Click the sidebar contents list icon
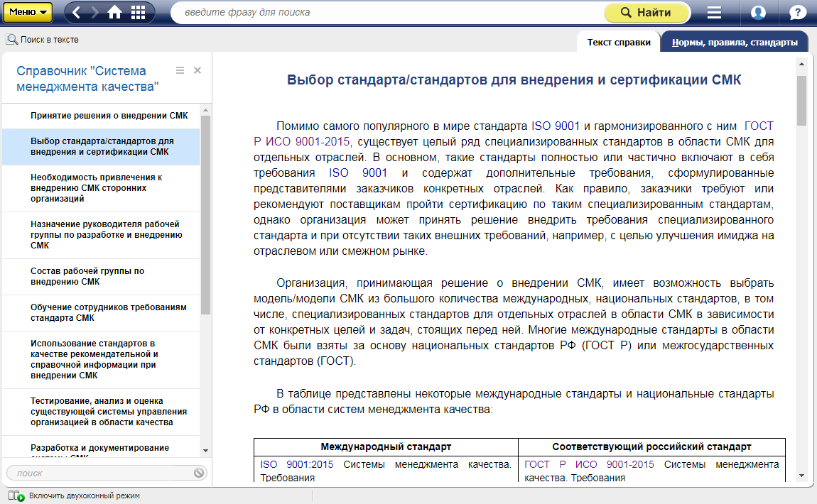This screenshot has height=504, width=817. tap(180, 70)
